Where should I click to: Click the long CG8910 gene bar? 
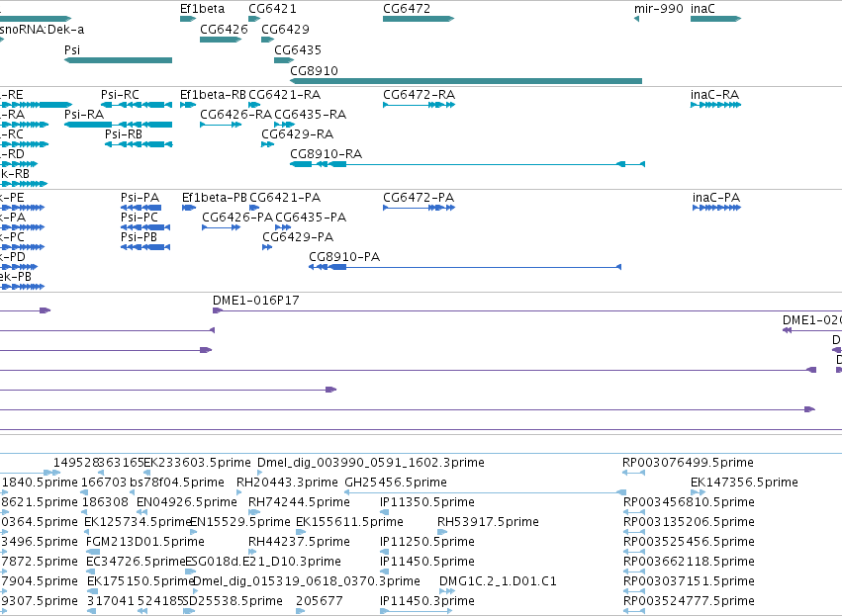pyautogui.click(x=466, y=81)
